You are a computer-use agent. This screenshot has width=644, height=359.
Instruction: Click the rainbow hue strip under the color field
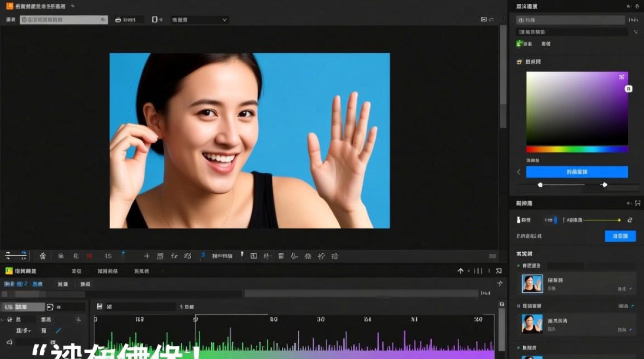pos(577,149)
